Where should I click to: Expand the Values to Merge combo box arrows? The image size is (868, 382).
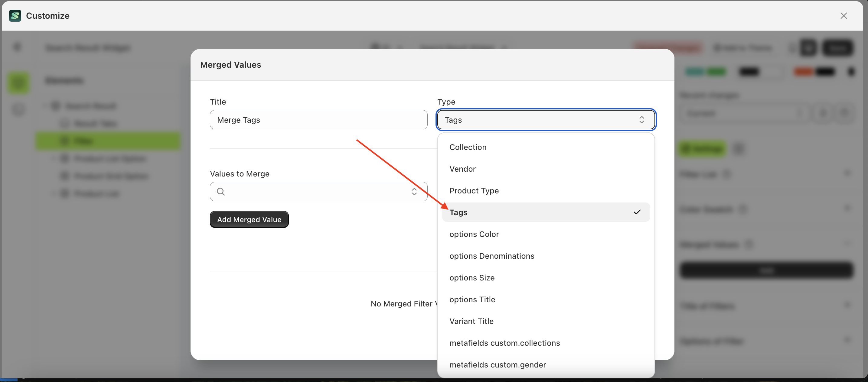coord(414,192)
